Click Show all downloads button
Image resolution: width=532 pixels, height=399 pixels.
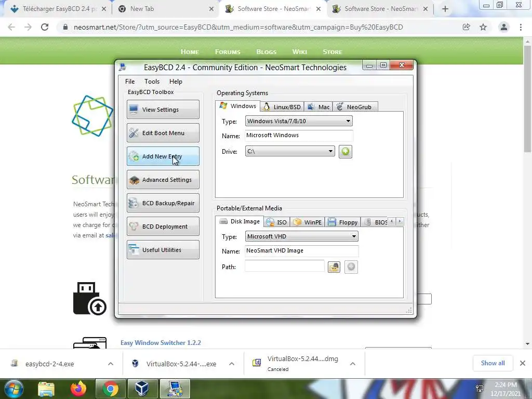(x=493, y=363)
